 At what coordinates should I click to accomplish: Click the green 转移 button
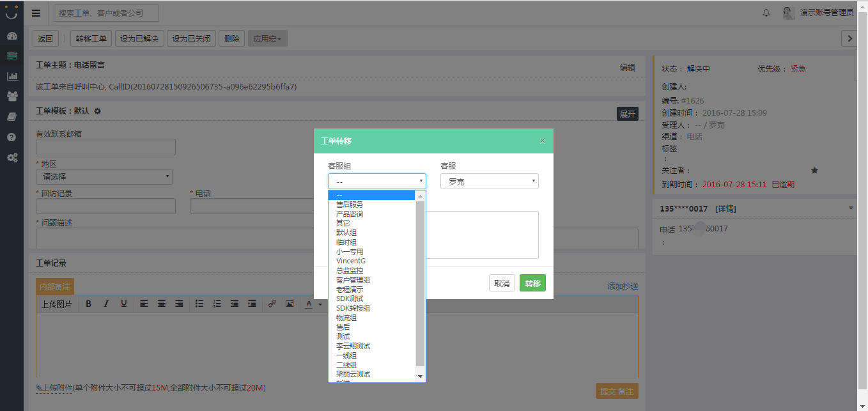[532, 283]
